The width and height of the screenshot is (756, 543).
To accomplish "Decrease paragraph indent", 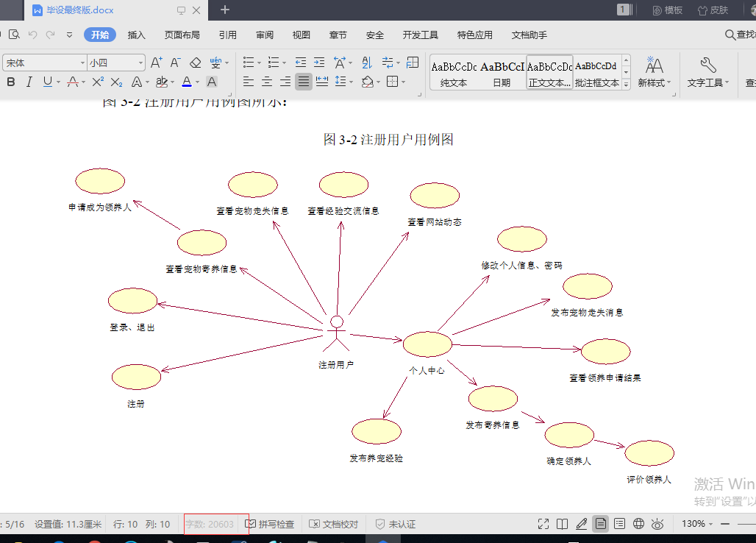I will (x=300, y=63).
